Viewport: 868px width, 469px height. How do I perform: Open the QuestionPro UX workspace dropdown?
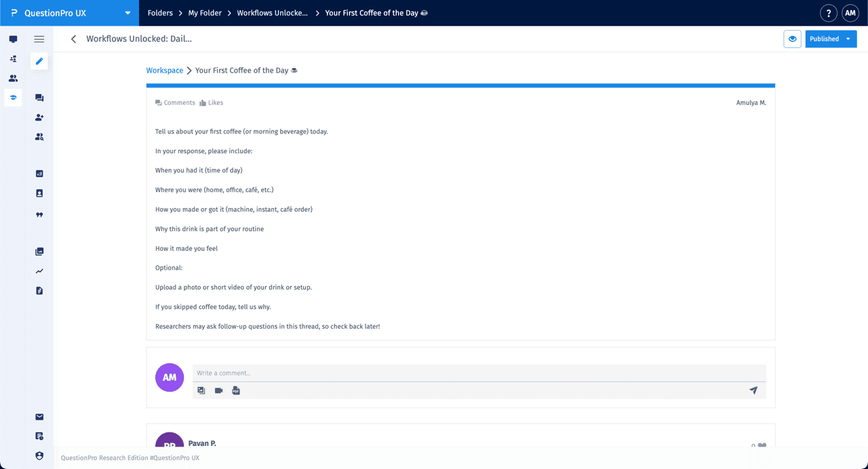click(x=126, y=12)
